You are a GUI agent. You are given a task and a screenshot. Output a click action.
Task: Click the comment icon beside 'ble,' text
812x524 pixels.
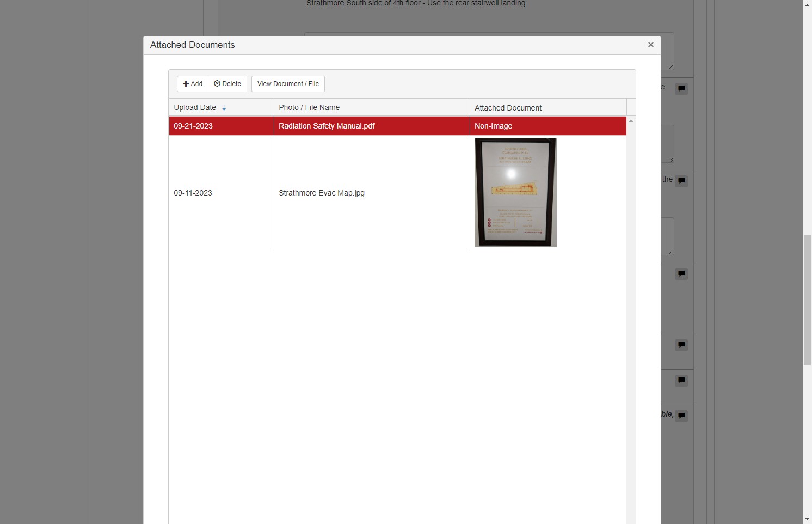[681, 416]
